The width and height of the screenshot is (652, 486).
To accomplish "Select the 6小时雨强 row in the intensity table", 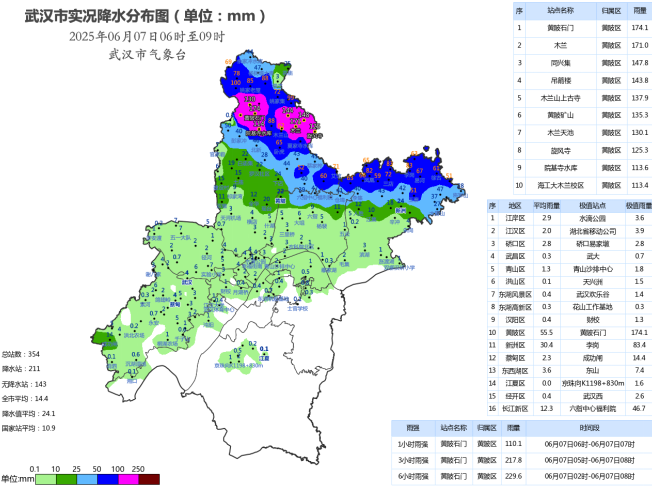I will pos(520,477).
